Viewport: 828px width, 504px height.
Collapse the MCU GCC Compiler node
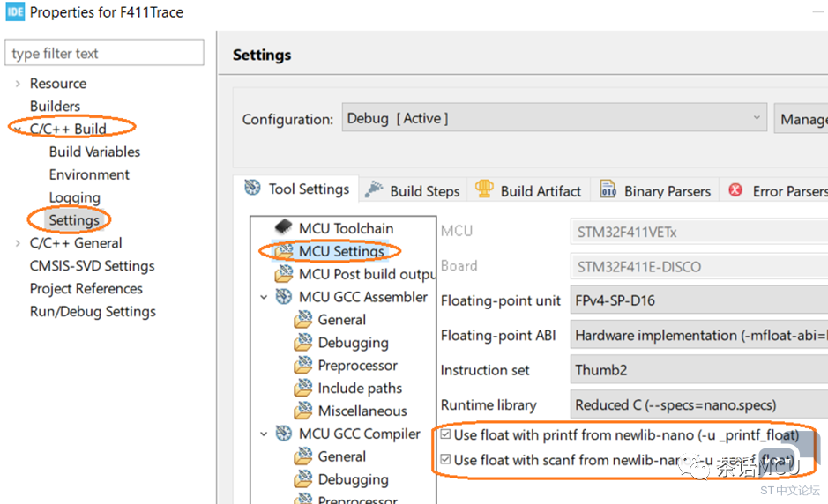264,434
